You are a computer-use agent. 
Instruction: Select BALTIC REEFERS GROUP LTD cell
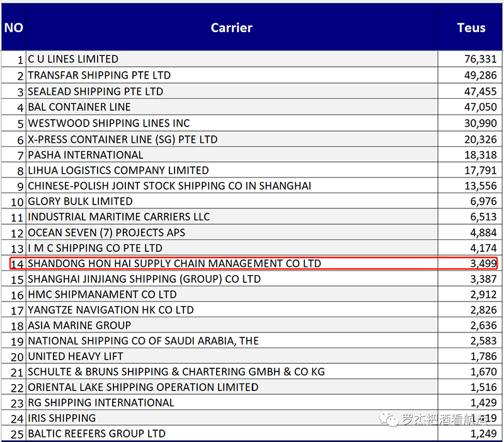click(x=232, y=433)
